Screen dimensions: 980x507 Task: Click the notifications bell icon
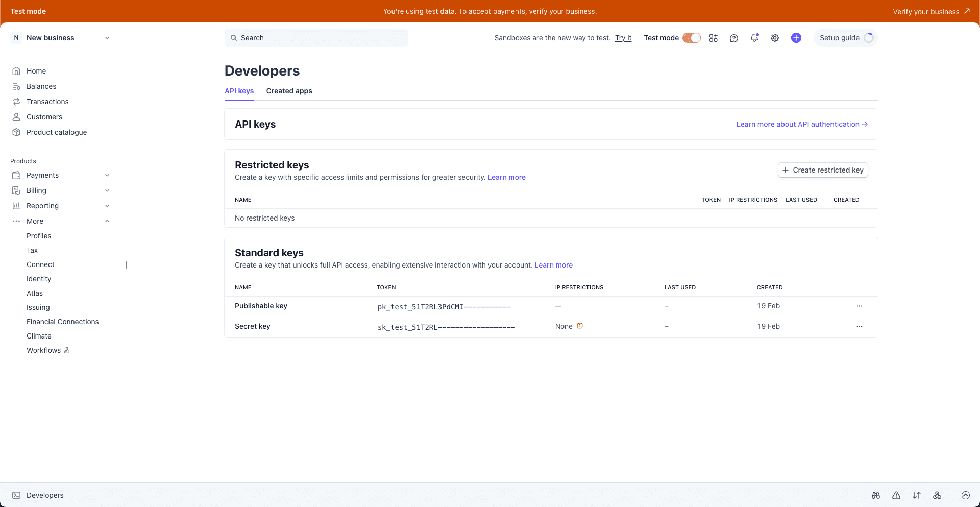pyautogui.click(x=754, y=38)
